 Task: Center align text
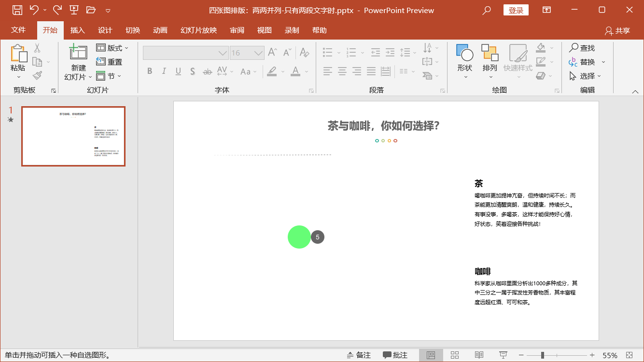tap(342, 71)
